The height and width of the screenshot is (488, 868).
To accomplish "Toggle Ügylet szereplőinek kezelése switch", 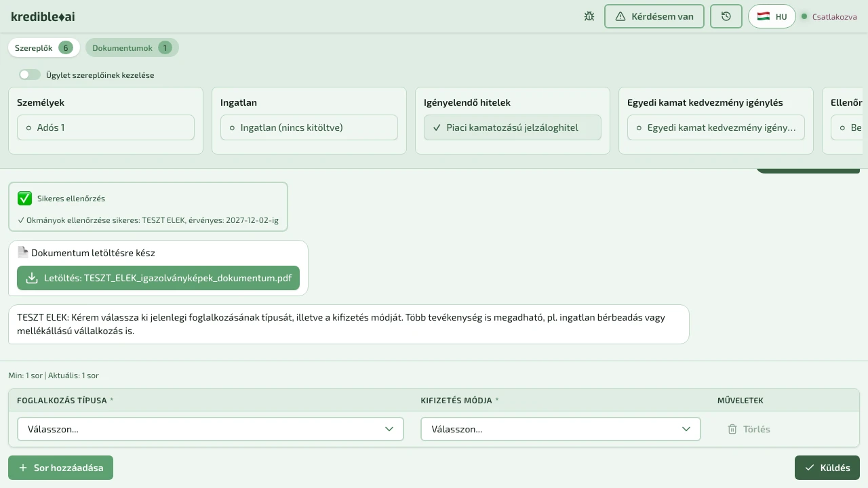I will (x=30, y=75).
